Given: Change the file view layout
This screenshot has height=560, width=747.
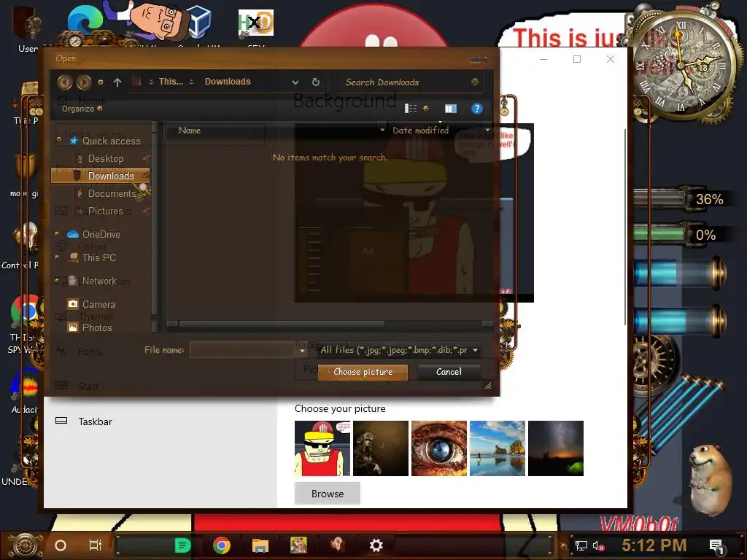Looking at the screenshot, I should click(x=411, y=109).
